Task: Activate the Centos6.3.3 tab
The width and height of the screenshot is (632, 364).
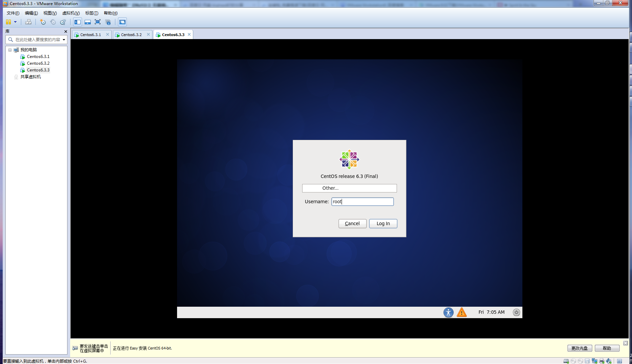Action: [x=173, y=35]
